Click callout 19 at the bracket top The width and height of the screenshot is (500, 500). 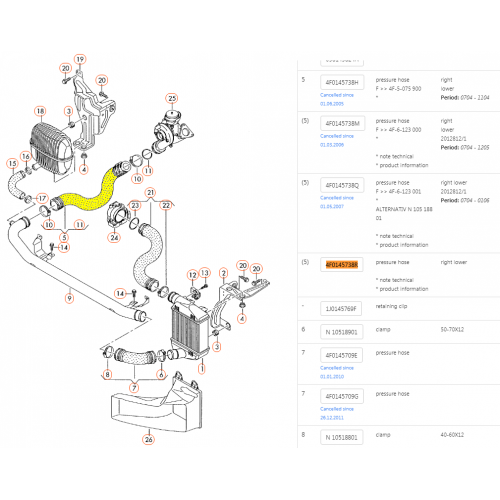(80, 59)
